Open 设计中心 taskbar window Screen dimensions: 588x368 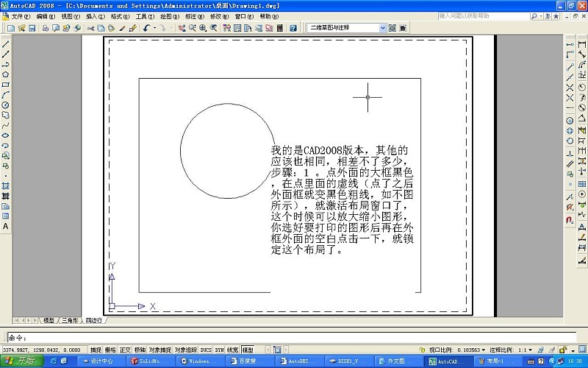click(x=101, y=361)
